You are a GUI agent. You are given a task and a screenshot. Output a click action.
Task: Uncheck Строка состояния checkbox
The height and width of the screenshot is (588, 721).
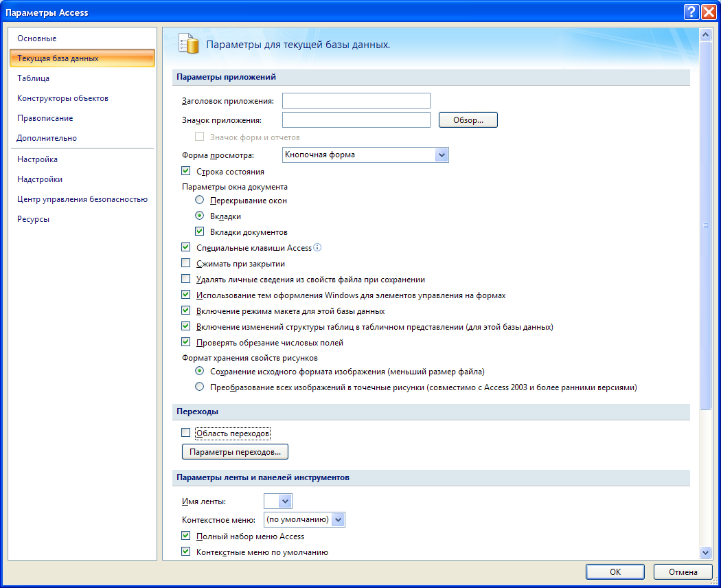[186, 171]
